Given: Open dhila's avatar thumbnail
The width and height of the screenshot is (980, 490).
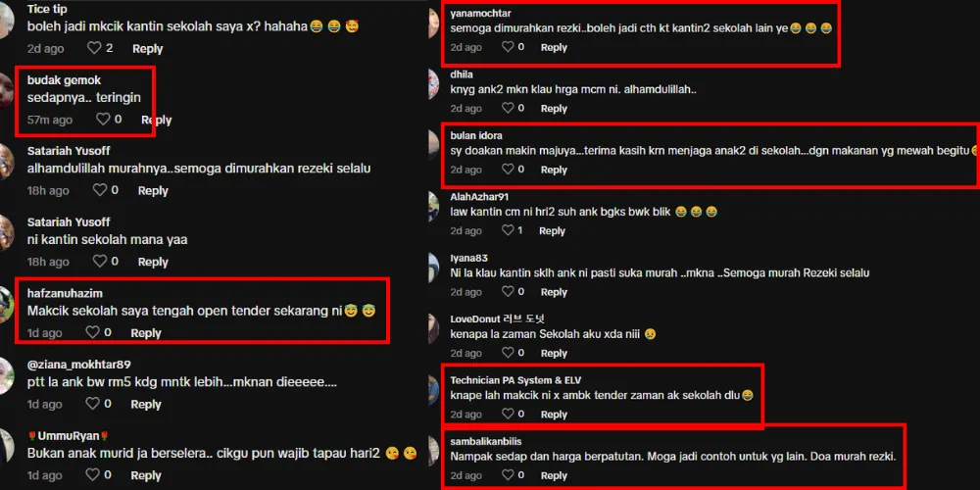Looking at the screenshot, I should click(x=434, y=83).
